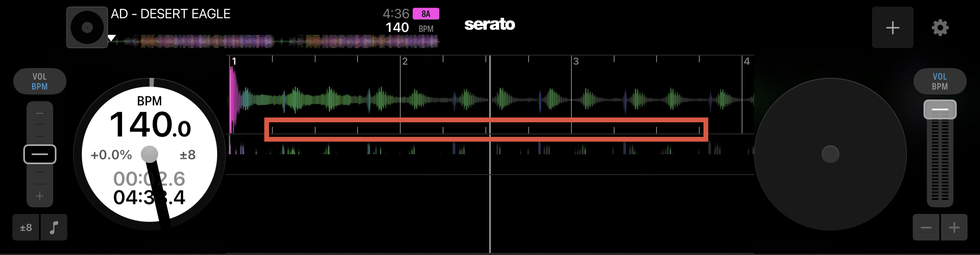
Task: Jump to bar 2 marker
Action: pyautogui.click(x=405, y=61)
